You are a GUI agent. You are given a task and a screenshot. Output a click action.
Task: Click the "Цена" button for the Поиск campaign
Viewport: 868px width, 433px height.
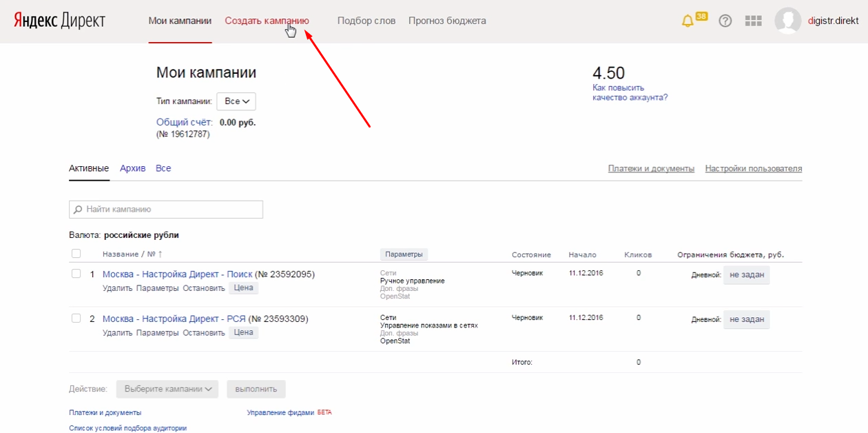[244, 288]
